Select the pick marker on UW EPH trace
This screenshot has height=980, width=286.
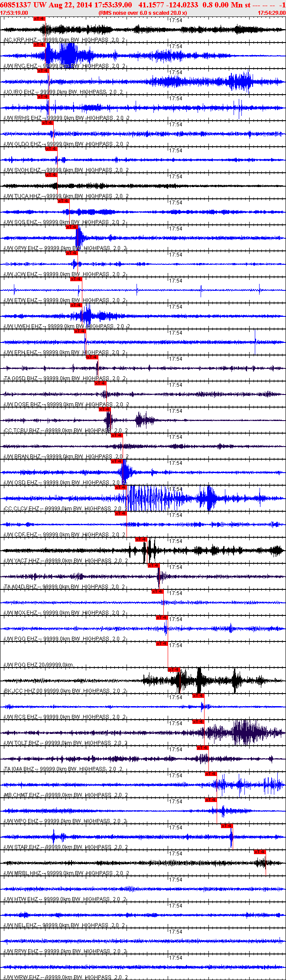click(x=80, y=331)
